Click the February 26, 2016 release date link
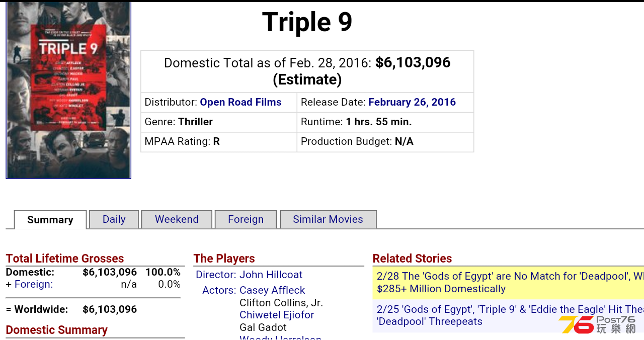Viewport: 644px width, 340px height. tap(412, 102)
